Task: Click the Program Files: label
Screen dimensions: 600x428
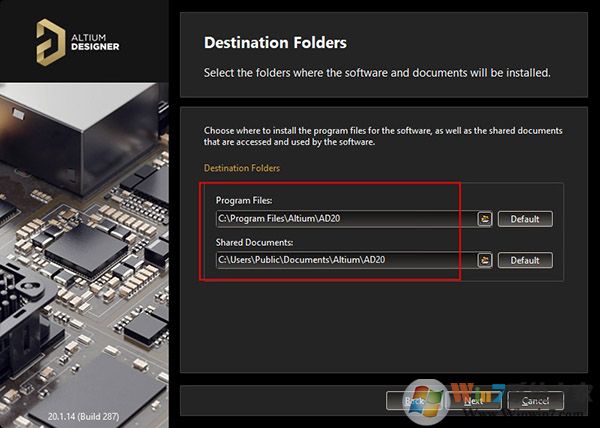Action: 244,200
